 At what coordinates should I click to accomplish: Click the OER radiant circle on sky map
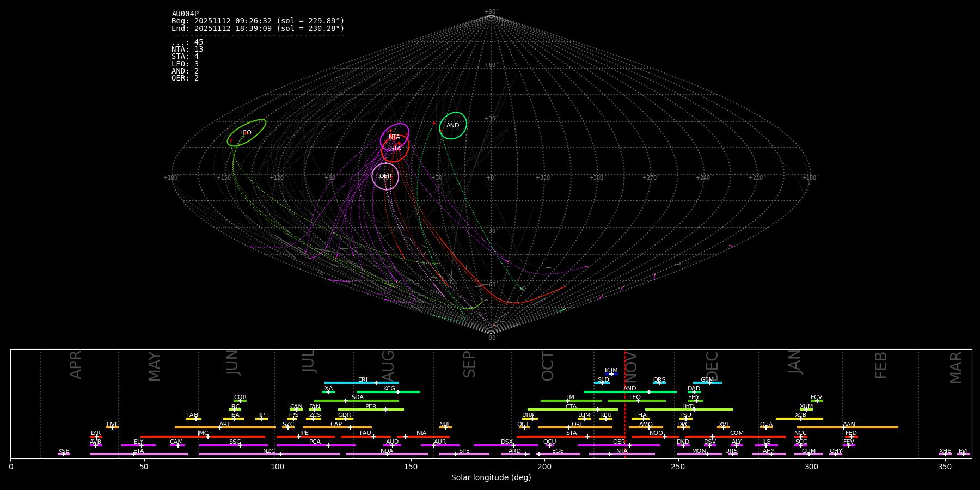coord(385,176)
